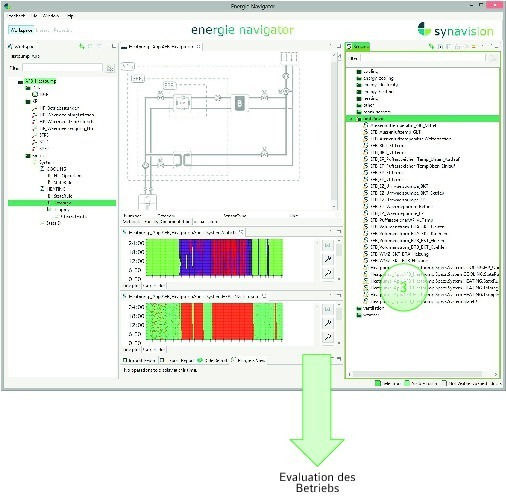Select the highlighted root project node in the left tree

[x=40, y=81]
